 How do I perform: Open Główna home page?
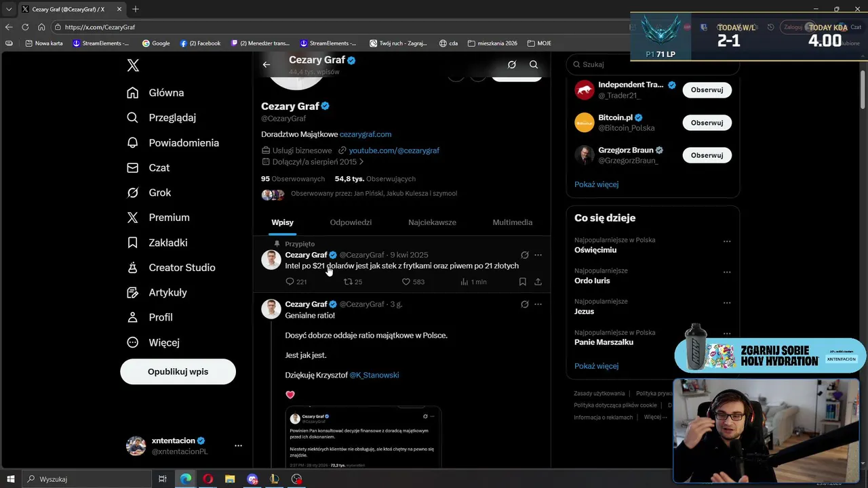pos(155,93)
